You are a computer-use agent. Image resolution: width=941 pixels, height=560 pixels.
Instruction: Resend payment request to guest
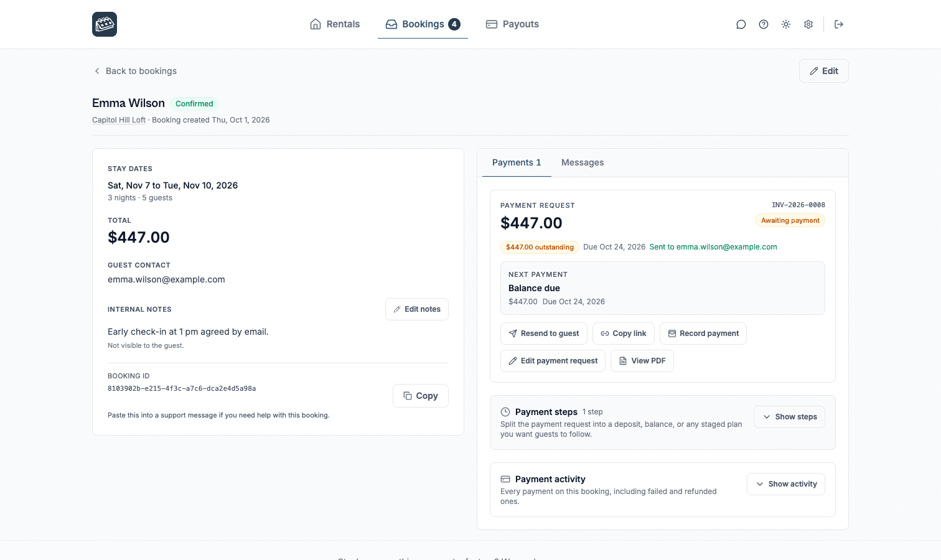pos(544,334)
